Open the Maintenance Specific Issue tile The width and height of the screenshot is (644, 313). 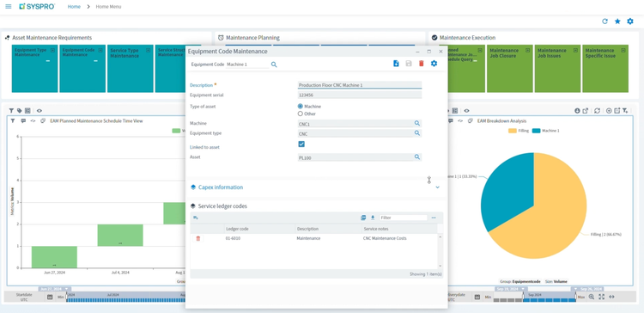[605, 69]
